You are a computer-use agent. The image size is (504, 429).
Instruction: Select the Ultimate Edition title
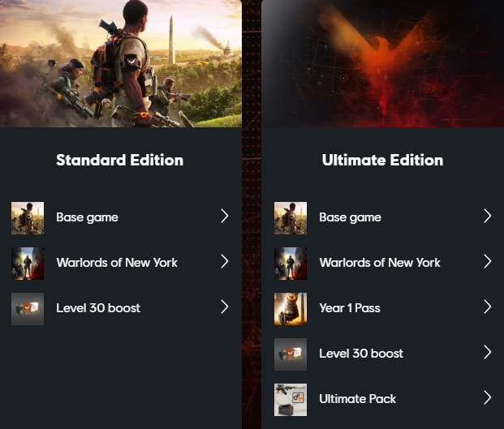tap(382, 160)
